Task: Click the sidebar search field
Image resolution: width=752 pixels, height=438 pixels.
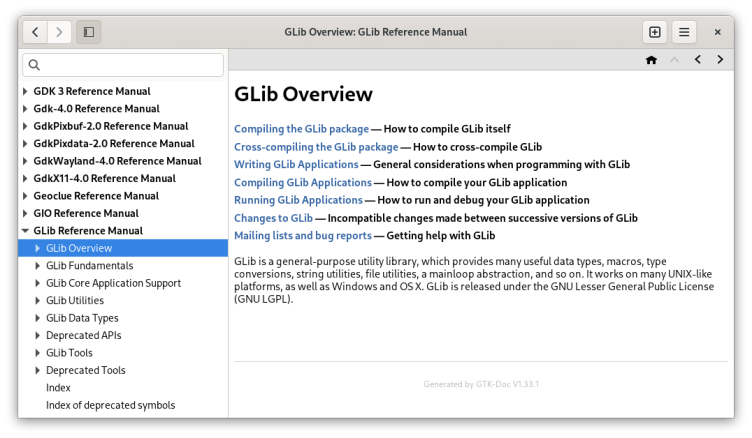Action: coord(123,65)
